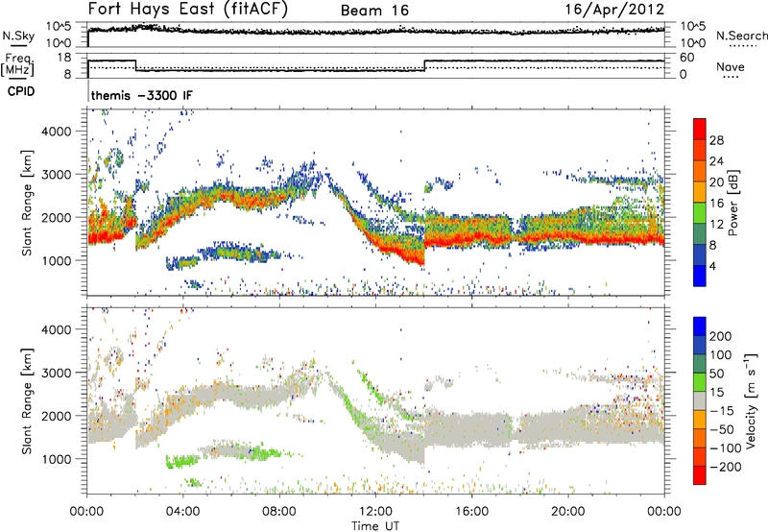Select the "-100" label on Velocity colorbar
Screen dimensions: 768x532
(x=725, y=448)
